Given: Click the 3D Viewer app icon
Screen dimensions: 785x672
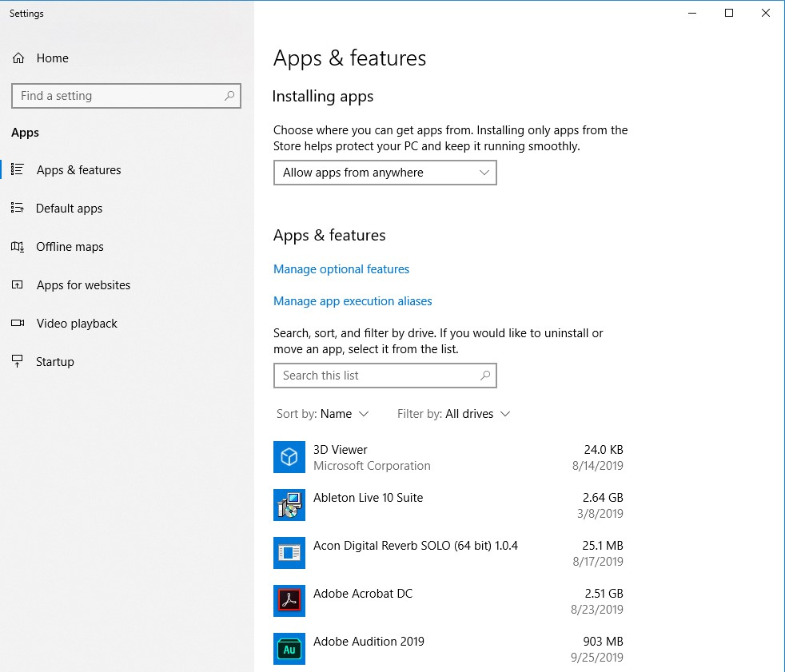Looking at the screenshot, I should [289, 457].
